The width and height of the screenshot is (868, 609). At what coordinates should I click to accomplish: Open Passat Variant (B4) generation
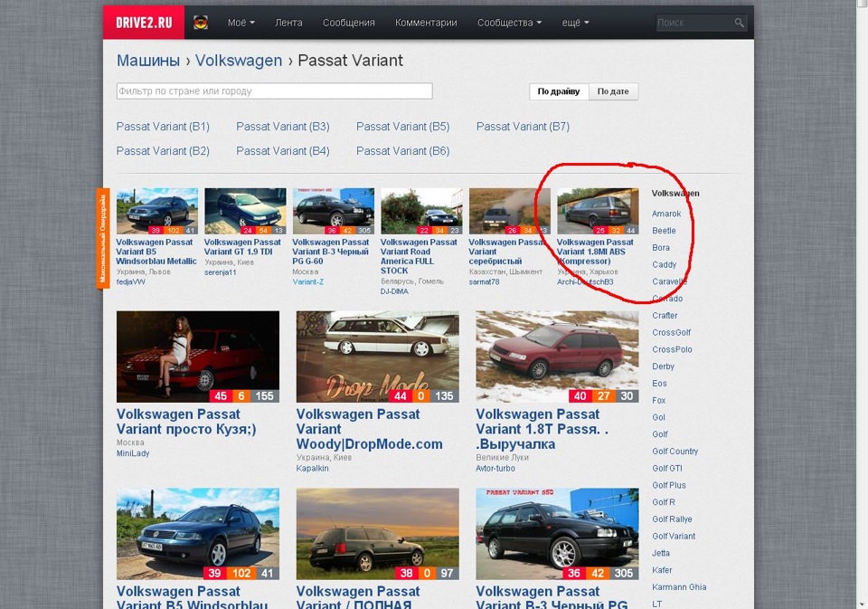click(283, 151)
